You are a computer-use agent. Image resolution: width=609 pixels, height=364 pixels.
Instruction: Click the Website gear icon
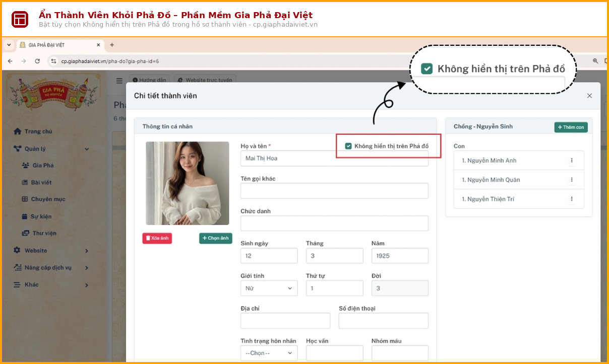coord(17,250)
